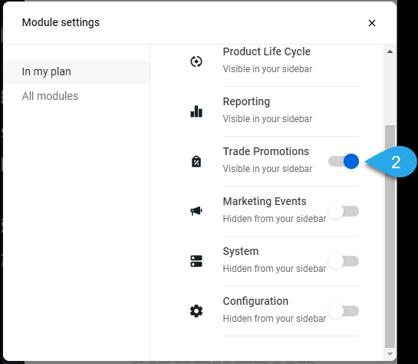Click the Configuration gear icon
Image resolution: width=418 pixels, height=364 pixels.
pos(196,311)
